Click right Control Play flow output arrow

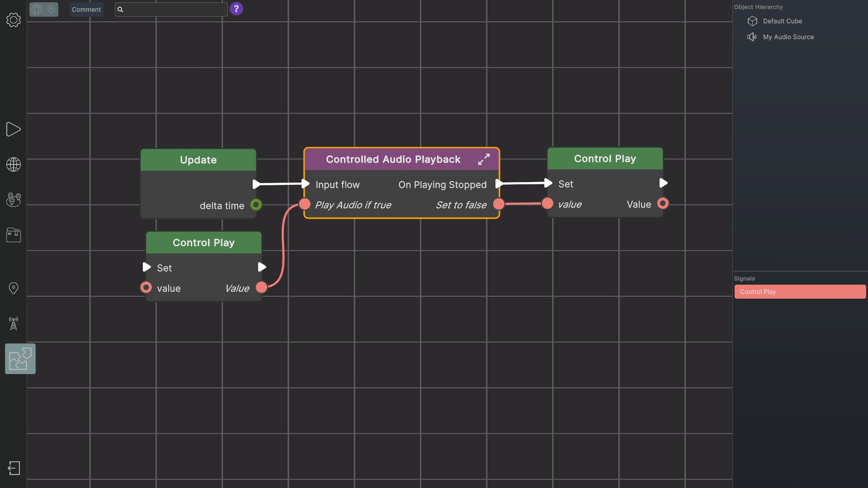tap(663, 183)
